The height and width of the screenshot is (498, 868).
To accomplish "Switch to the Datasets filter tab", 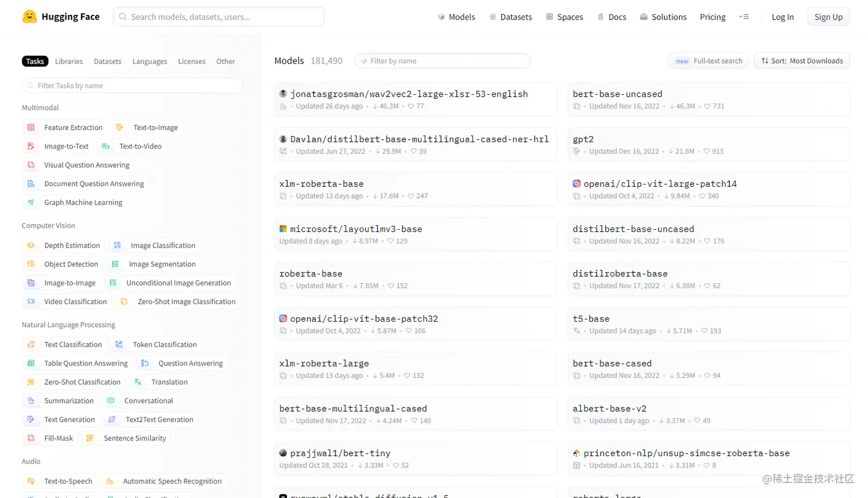I will click(x=107, y=61).
